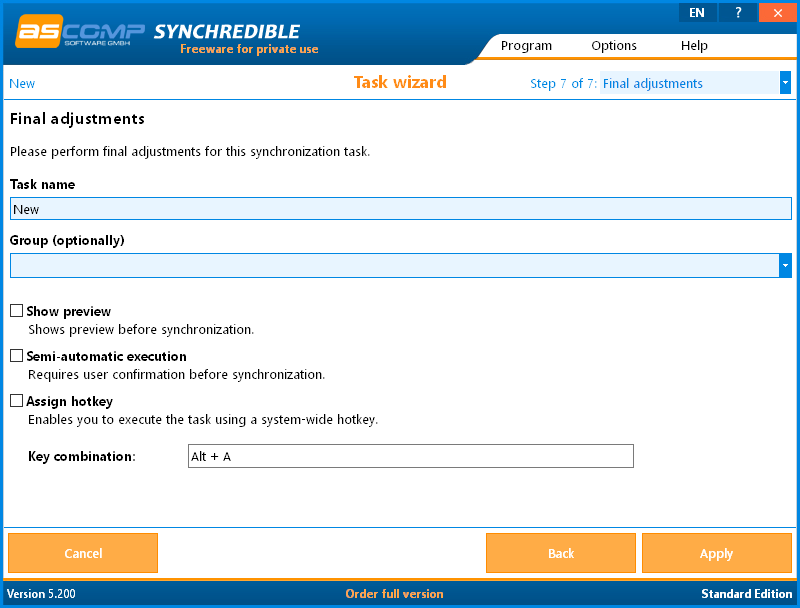The image size is (800, 608).
Task: Follow the Order full version link
Action: 394,594
